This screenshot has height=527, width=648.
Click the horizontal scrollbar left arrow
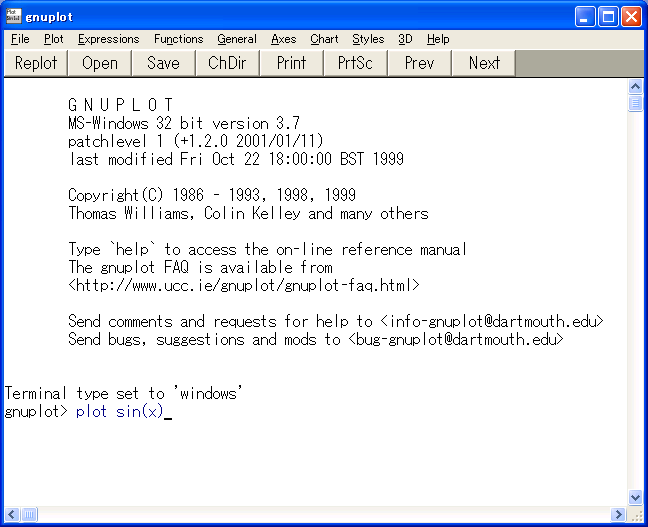tap(12, 514)
